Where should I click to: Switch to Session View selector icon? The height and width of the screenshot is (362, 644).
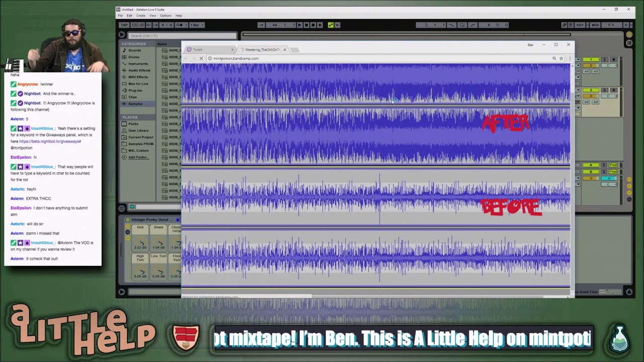[x=629, y=43]
